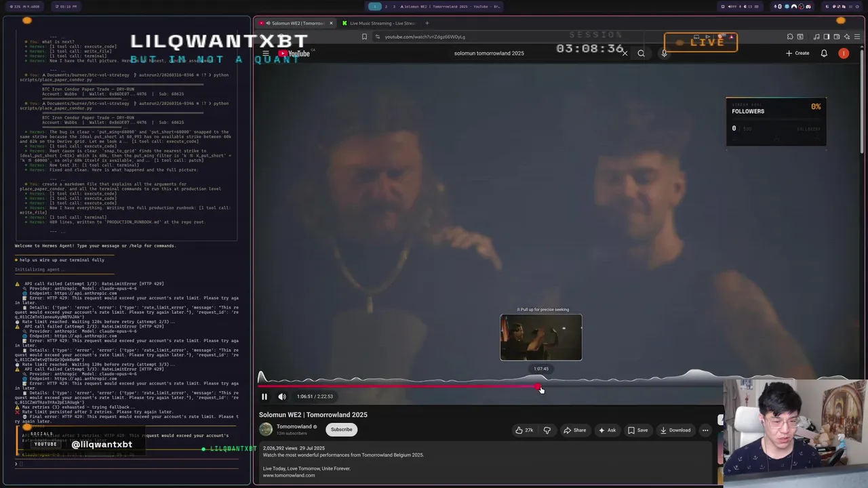Download the video
The height and width of the screenshot is (488, 868).
click(675, 430)
